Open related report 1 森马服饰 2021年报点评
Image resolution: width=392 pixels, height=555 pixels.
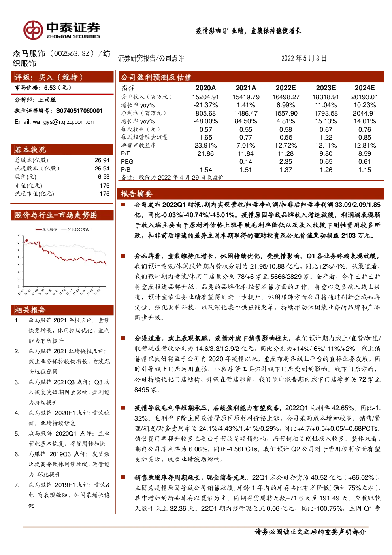point(69,330)
